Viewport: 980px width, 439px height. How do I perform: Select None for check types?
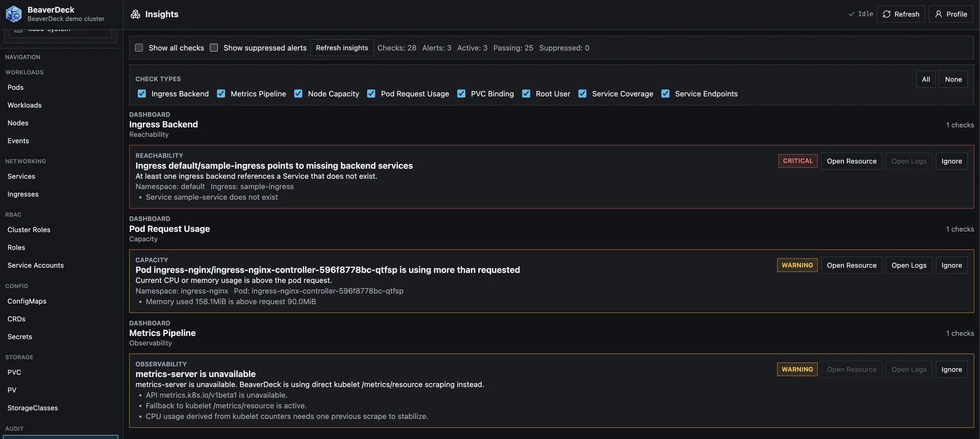tap(953, 79)
